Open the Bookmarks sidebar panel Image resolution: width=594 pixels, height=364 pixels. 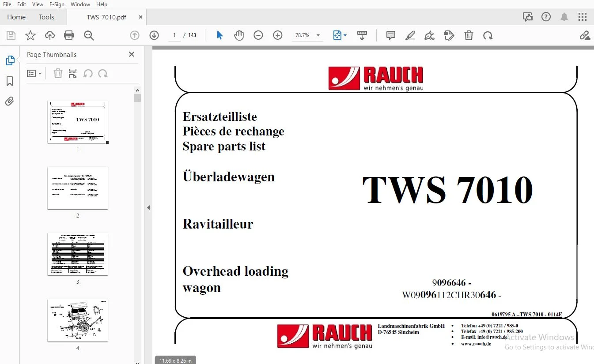[x=10, y=81]
